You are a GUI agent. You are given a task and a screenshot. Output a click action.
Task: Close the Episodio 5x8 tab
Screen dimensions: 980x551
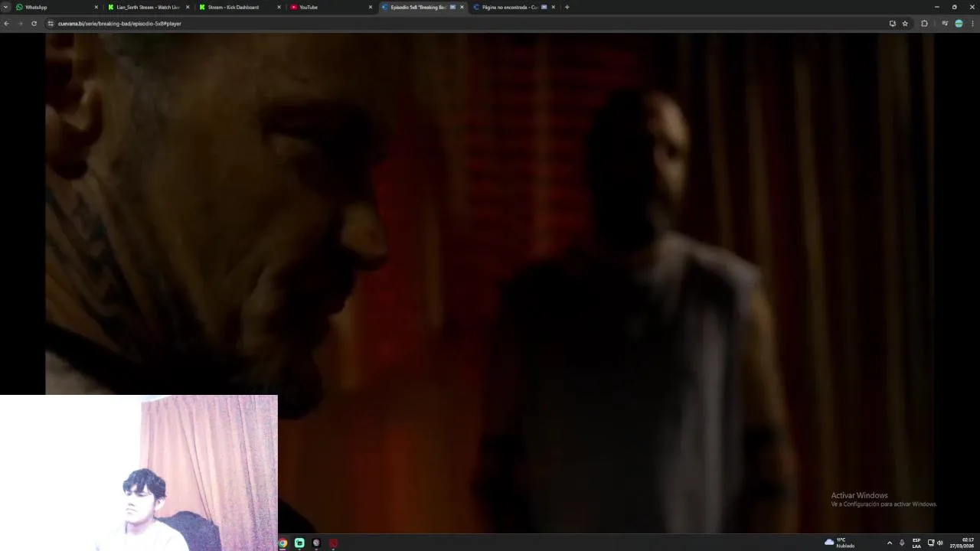click(x=462, y=7)
